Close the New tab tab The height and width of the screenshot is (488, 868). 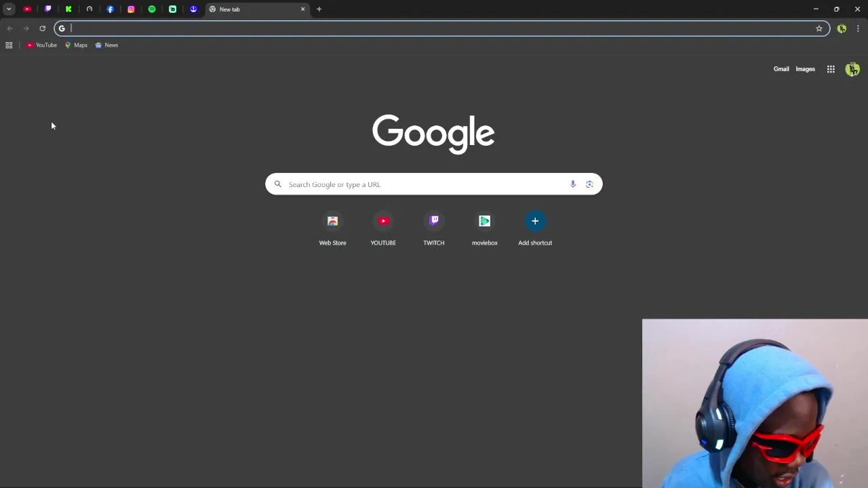pyautogui.click(x=302, y=9)
